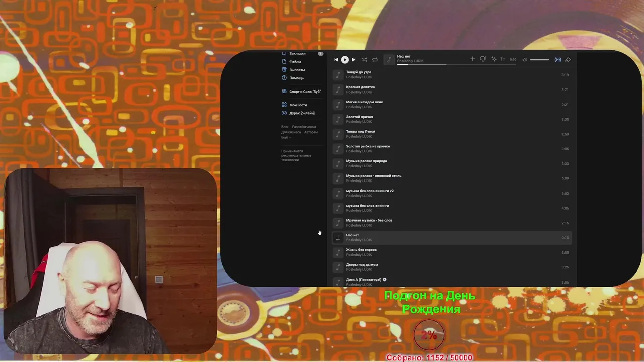Play музыка без слов викинги v2

pos(452,193)
